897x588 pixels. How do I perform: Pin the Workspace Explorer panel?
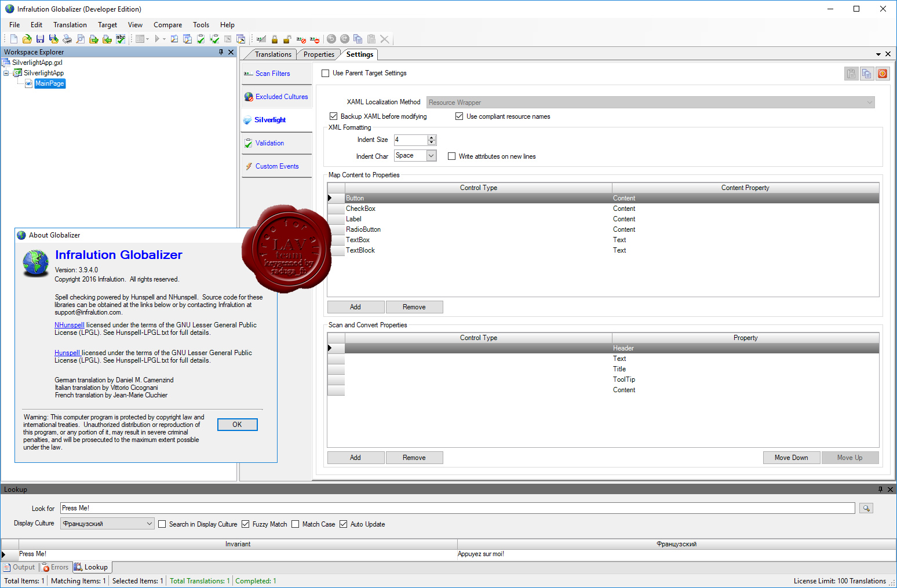coord(221,52)
